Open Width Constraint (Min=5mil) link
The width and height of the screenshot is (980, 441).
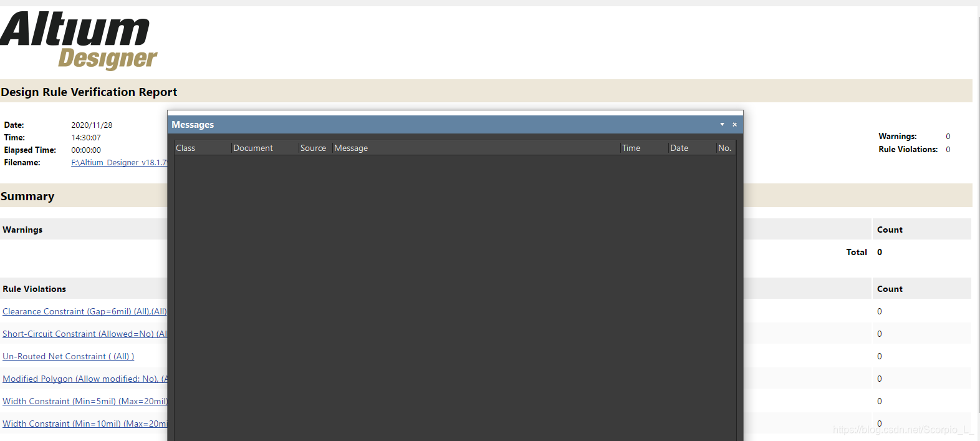pos(85,401)
